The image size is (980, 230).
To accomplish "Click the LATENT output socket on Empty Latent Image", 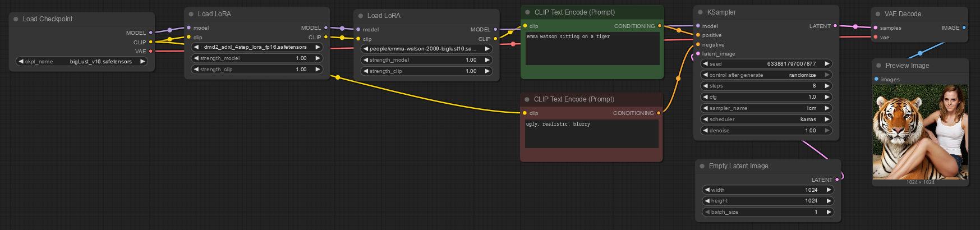I will 837,180.
